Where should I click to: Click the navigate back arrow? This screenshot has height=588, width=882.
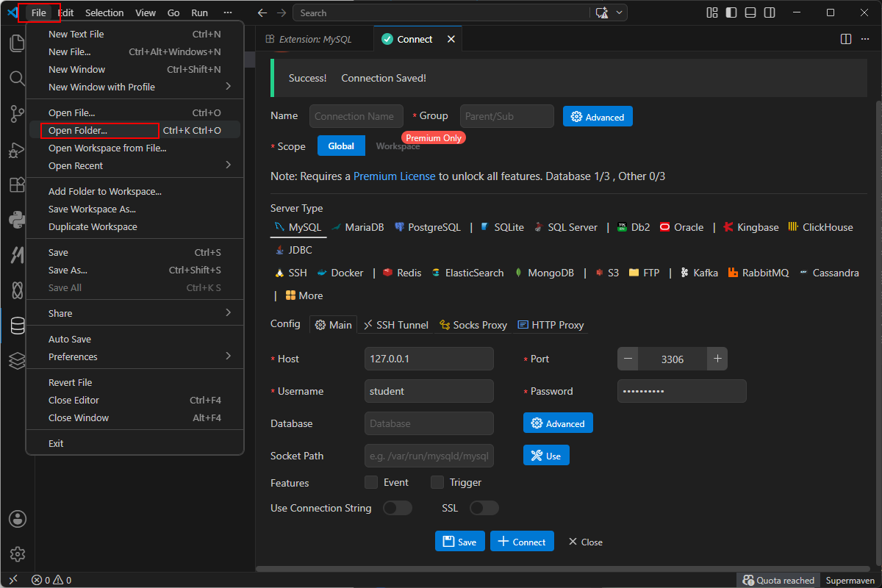[262, 12]
